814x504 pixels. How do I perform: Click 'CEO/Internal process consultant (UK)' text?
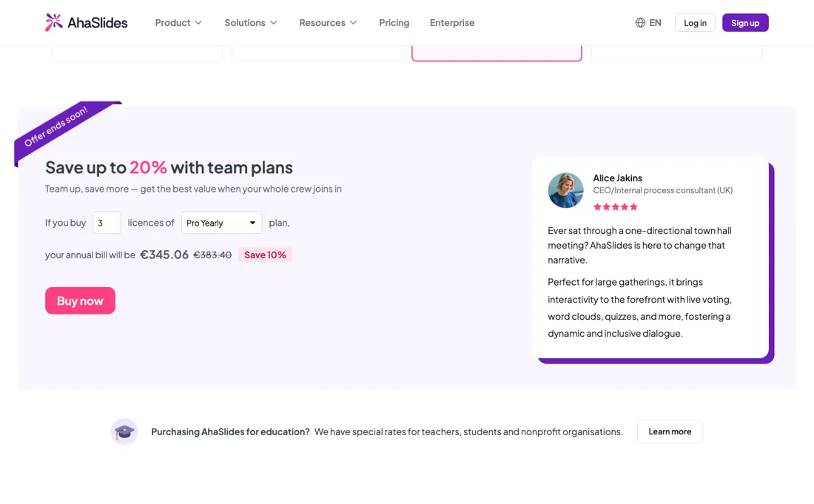tap(662, 190)
